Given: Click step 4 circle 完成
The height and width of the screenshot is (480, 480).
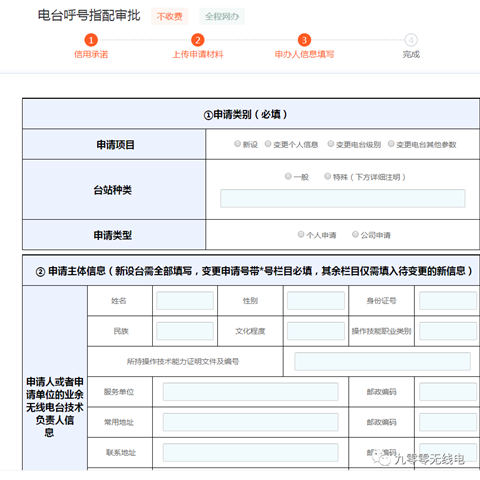Looking at the screenshot, I should 411,40.
